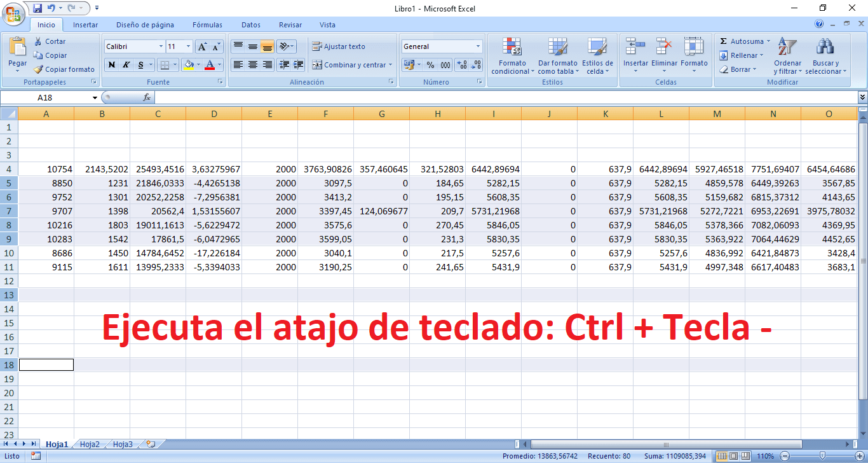Open Ordenar y filtrar
The width and height of the screenshot is (868, 463).
(787, 55)
